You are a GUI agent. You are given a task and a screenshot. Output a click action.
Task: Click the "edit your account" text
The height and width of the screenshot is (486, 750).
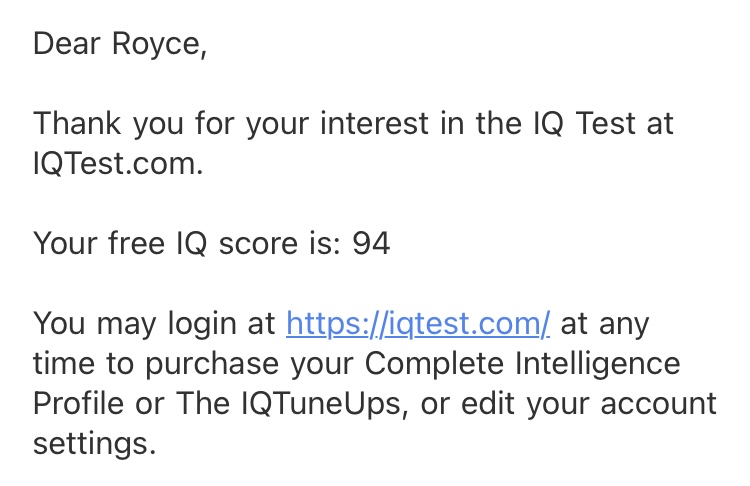click(x=586, y=404)
